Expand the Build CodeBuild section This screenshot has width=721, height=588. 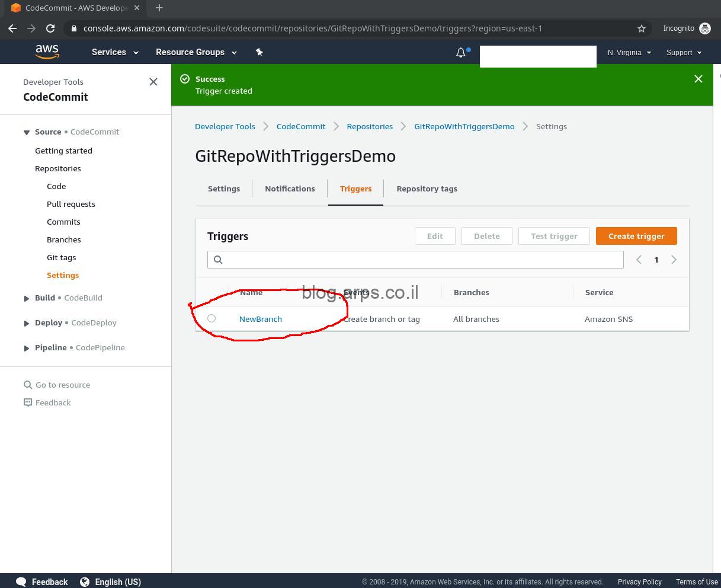(27, 298)
